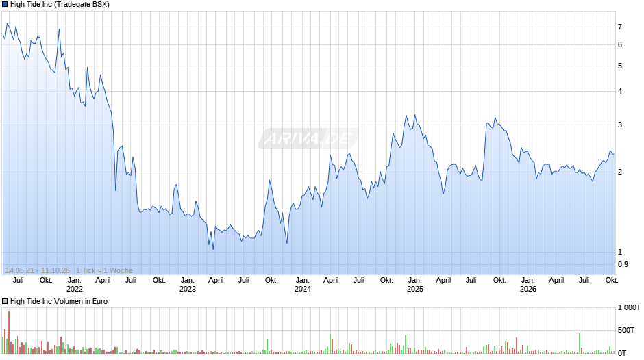The height and width of the screenshot is (360, 644).
Task: Click the y-axis price label 7
Action: (x=620, y=27)
